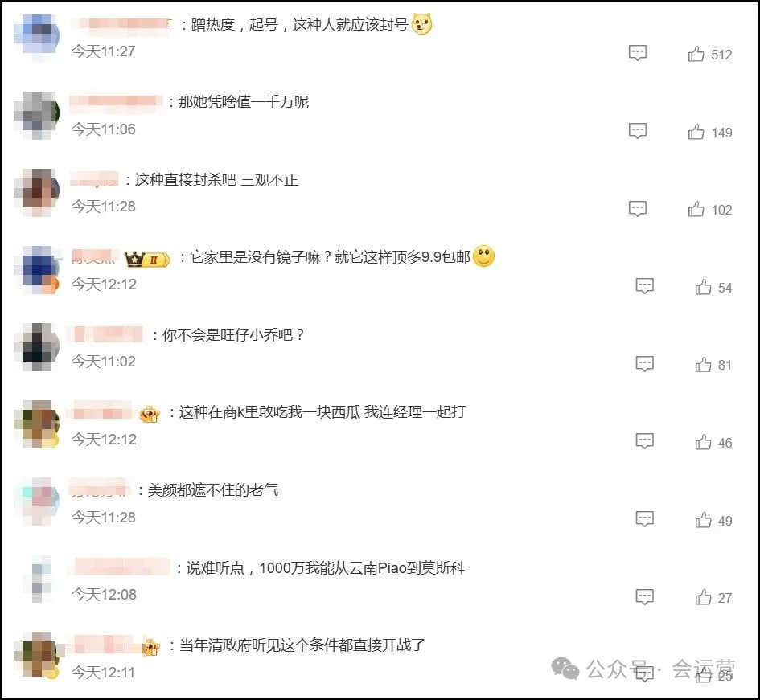
Task: Reply to the comment posted at 今天11:27
Action: tap(638, 53)
